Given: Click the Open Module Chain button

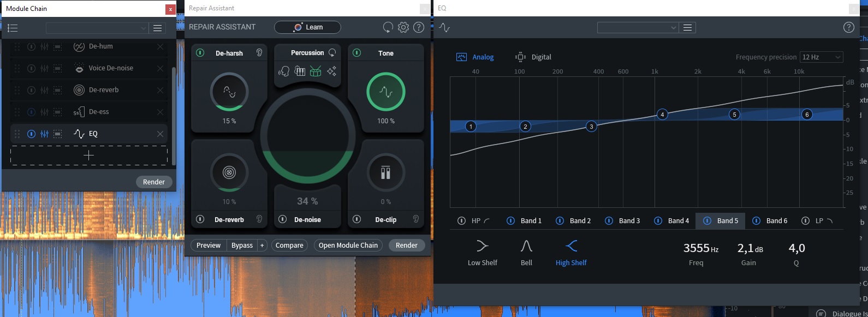Looking at the screenshot, I should click(348, 246).
